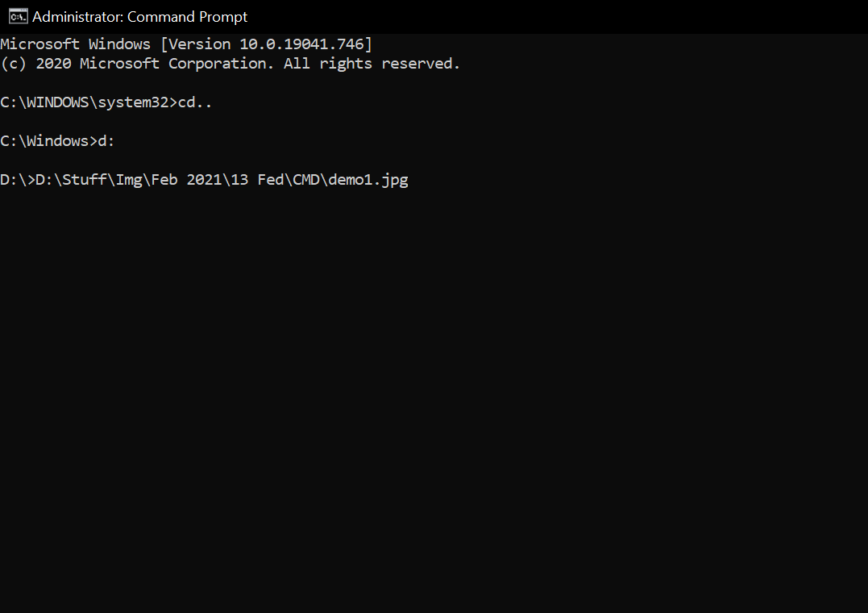Click the 'C:\Windows>d:' command line
The image size is (868, 613).
coord(56,140)
